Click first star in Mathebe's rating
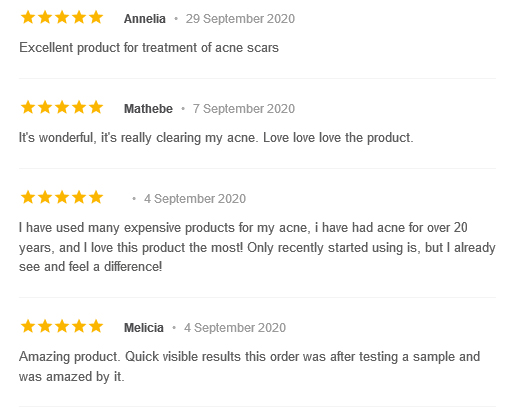514x408 pixels. [28, 107]
